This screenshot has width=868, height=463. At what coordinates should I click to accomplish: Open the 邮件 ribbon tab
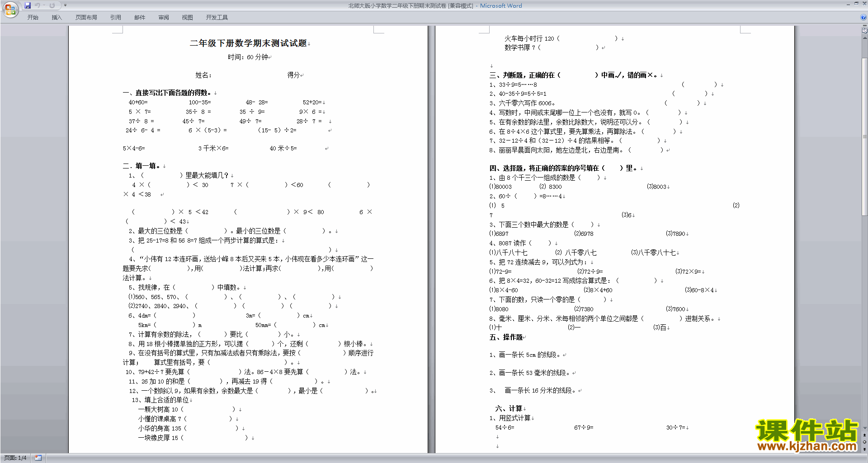[140, 18]
